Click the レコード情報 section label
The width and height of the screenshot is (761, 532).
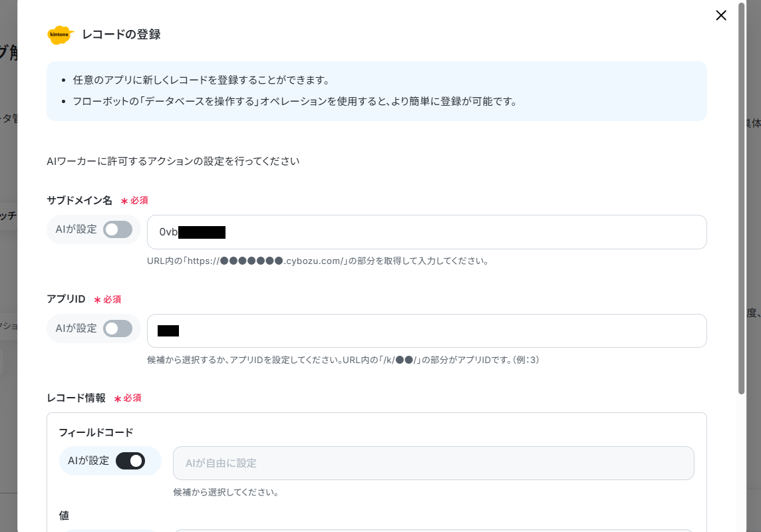point(76,398)
